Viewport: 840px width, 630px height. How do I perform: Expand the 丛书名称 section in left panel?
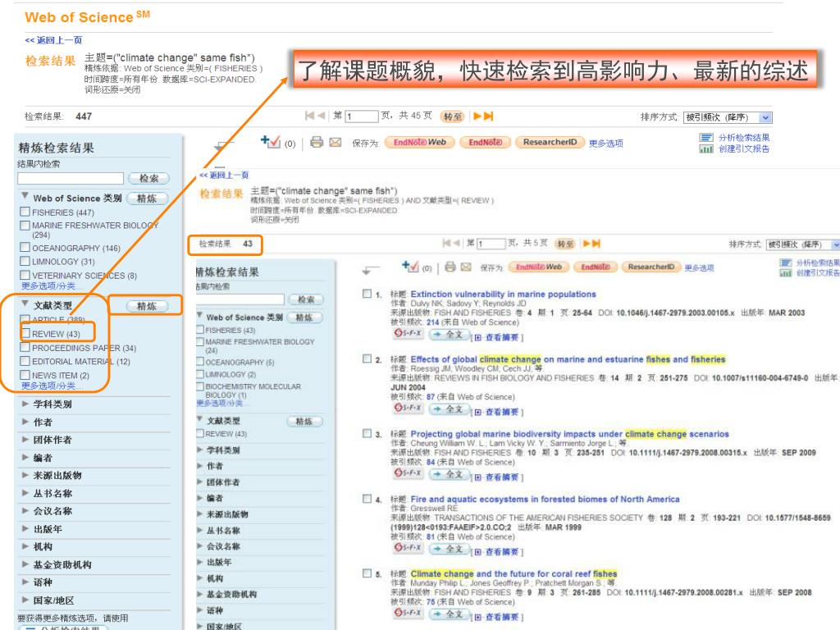(x=25, y=493)
